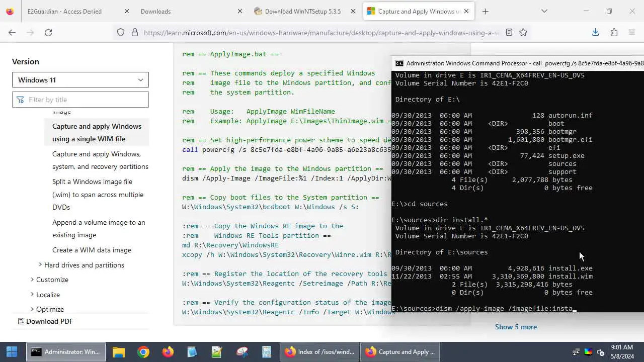Image resolution: width=644 pixels, height=362 pixels.
Task: Click 'install.wim' in the console listing
Action: click(x=571, y=276)
